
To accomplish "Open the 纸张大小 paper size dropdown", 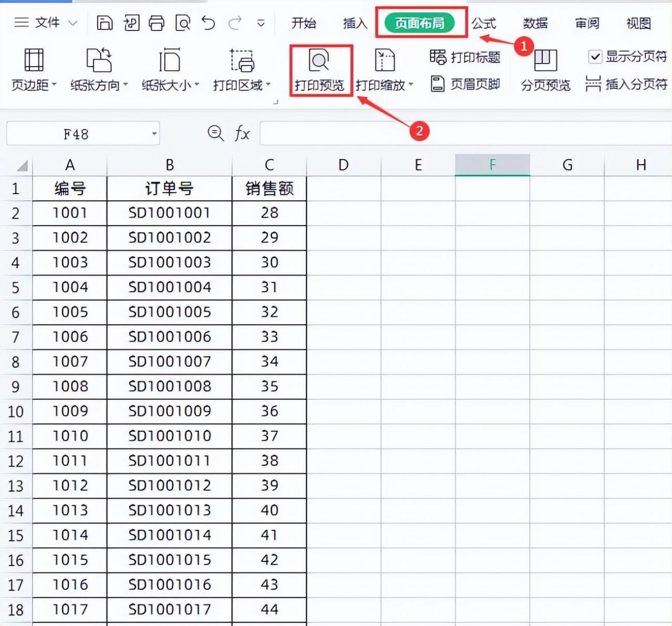I will pyautogui.click(x=170, y=69).
